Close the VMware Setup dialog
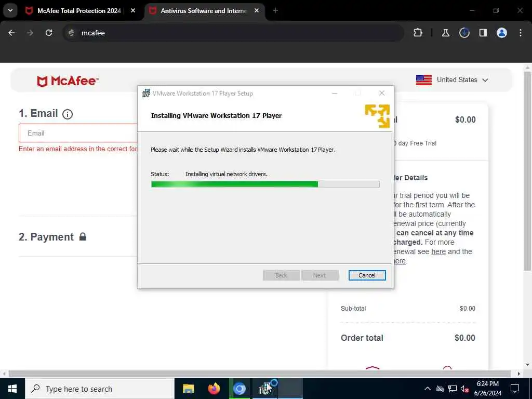Image resolution: width=532 pixels, height=399 pixels. coord(382,94)
